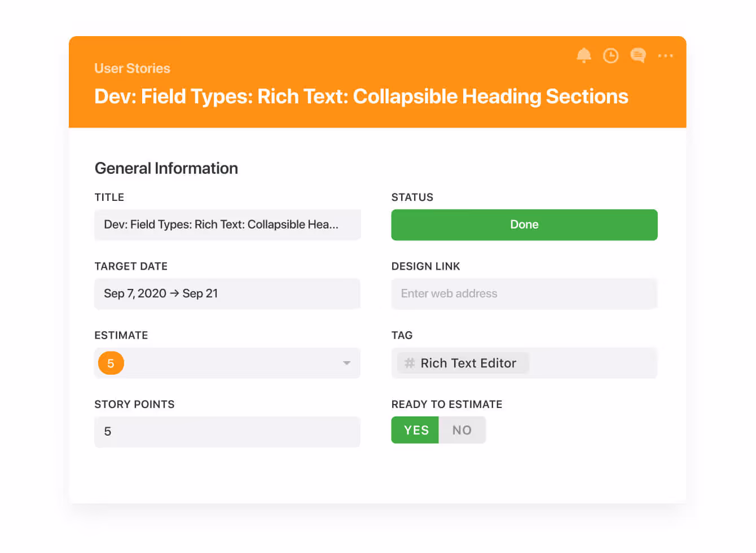Click the Story Points input field

227,432
